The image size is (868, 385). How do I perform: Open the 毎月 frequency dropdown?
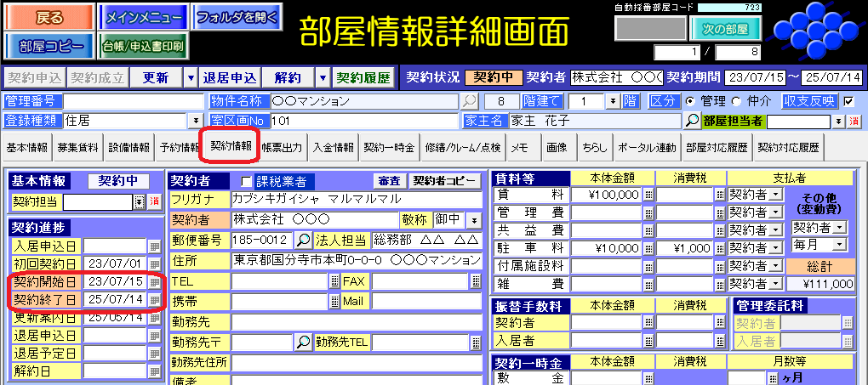[840, 245]
